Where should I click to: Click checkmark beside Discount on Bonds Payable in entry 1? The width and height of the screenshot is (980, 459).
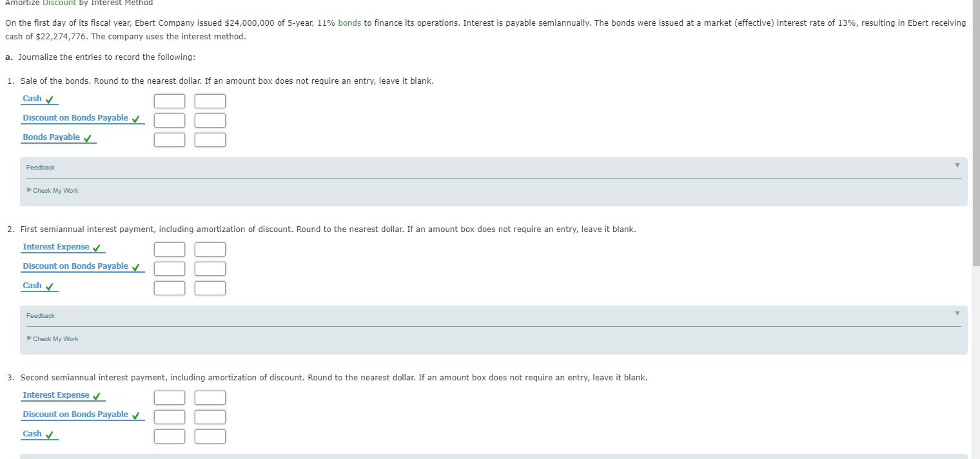pos(135,118)
